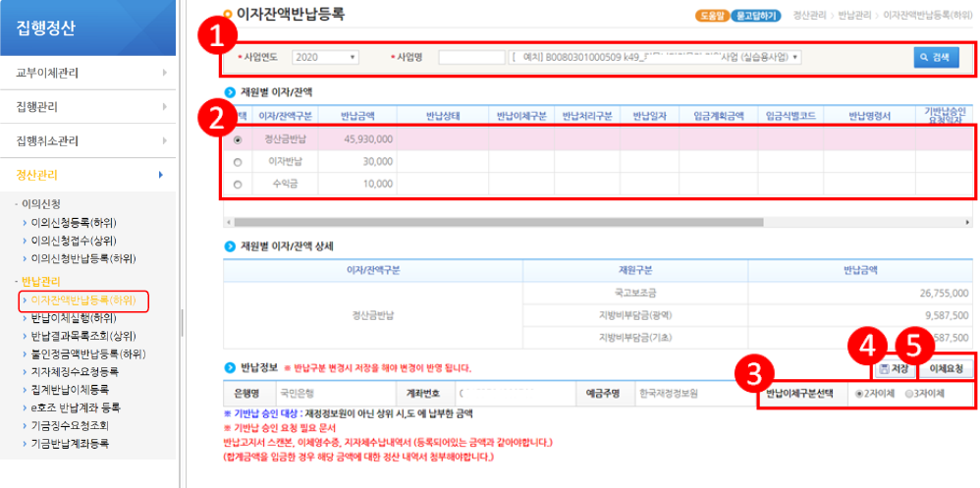Click the 반납일자 column header
The height and width of the screenshot is (488, 980).
(649, 116)
